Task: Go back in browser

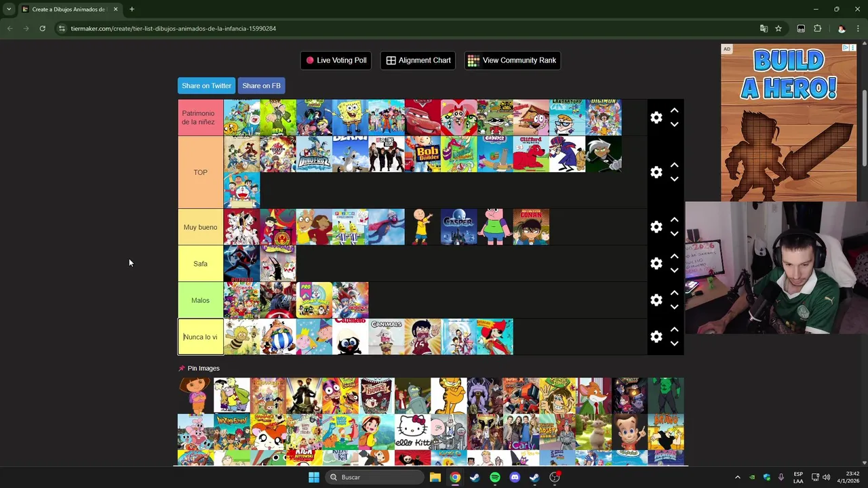Action: (x=9, y=28)
